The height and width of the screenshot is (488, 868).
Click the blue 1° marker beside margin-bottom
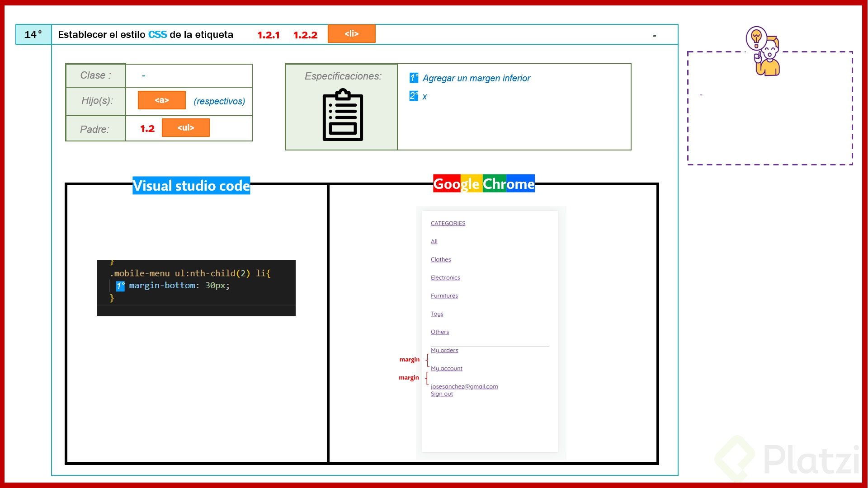(120, 286)
